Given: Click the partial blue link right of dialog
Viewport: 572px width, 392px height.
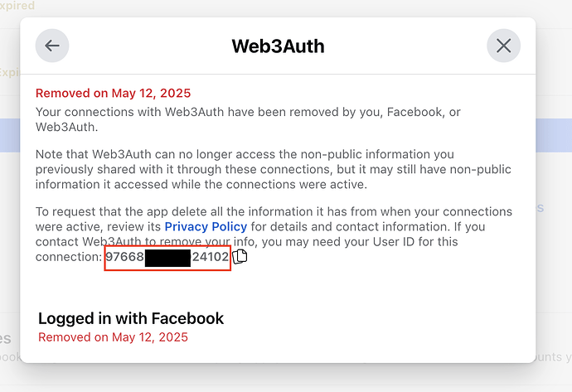Looking at the screenshot, I should (540, 207).
